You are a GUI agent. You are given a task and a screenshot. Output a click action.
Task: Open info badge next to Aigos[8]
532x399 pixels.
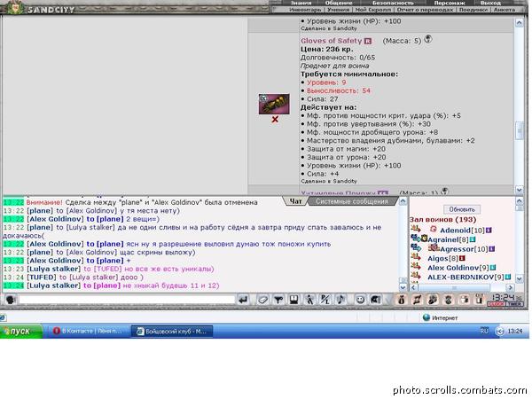pyautogui.click(x=462, y=258)
